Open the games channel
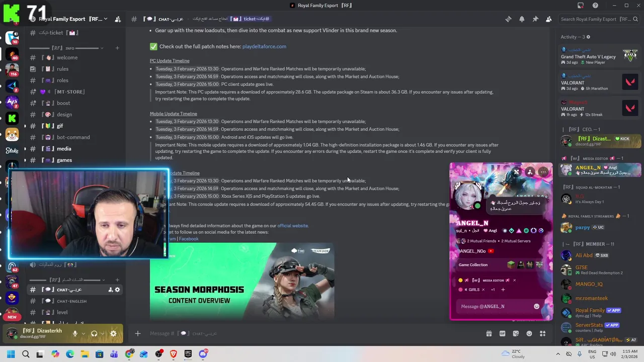The width and height of the screenshot is (644, 362). click(76, 160)
